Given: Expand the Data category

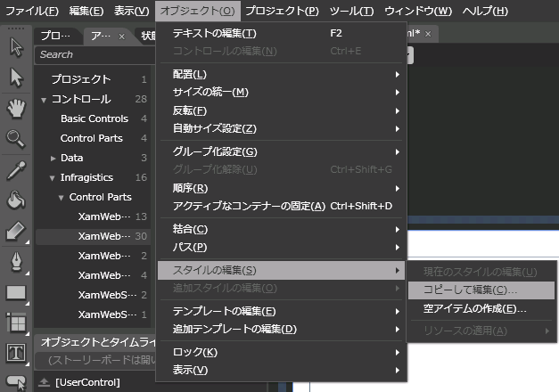Looking at the screenshot, I should (53, 158).
